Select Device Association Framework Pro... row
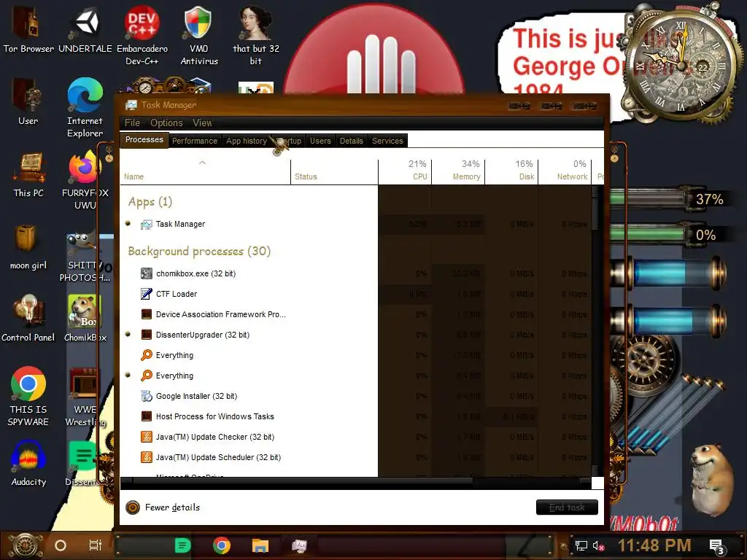This screenshot has height=560, width=747. tap(355, 314)
